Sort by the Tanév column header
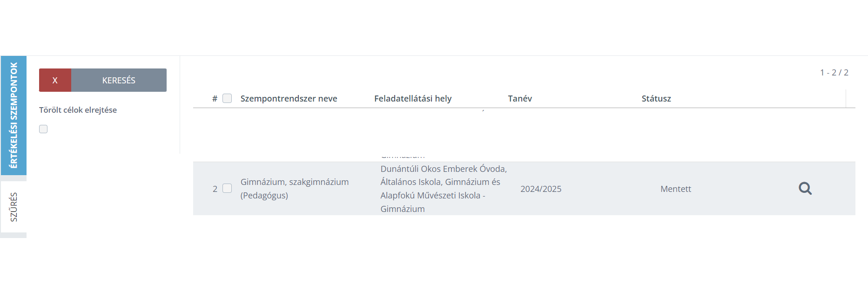This screenshot has height=293, width=868. [x=520, y=98]
